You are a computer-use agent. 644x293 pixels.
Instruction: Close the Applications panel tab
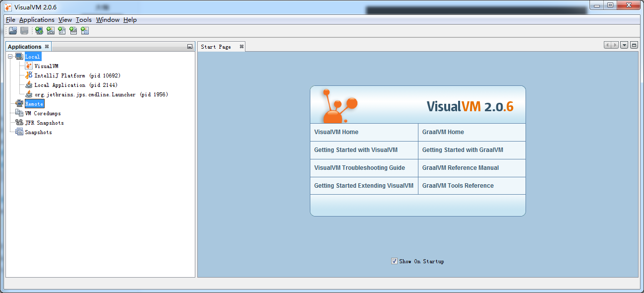tap(47, 47)
